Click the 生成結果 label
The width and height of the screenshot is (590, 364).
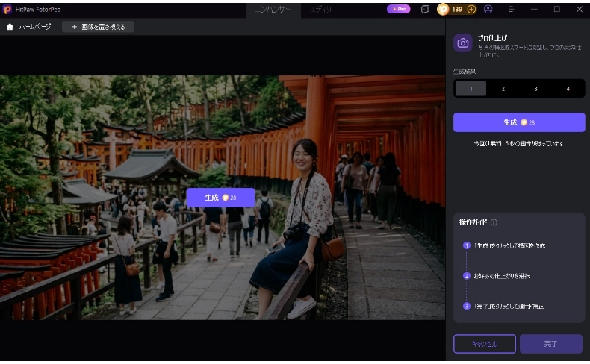(465, 72)
